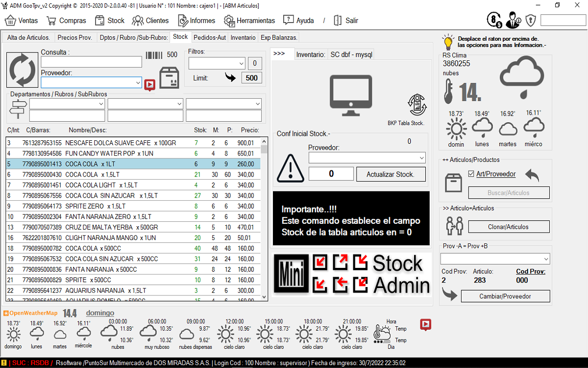Switch to the Alta de Articulos tab
The width and height of the screenshot is (588, 368).
coord(28,37)
